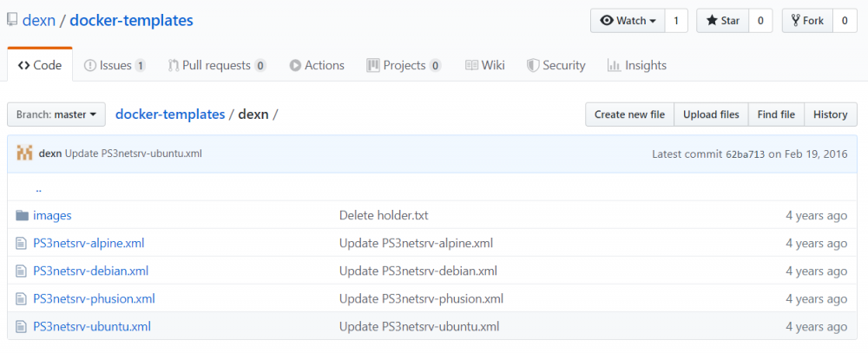The width and height of the screenshot is (868, 353).
Task: Go to parent directory '..' link
Action: [38, 189]
